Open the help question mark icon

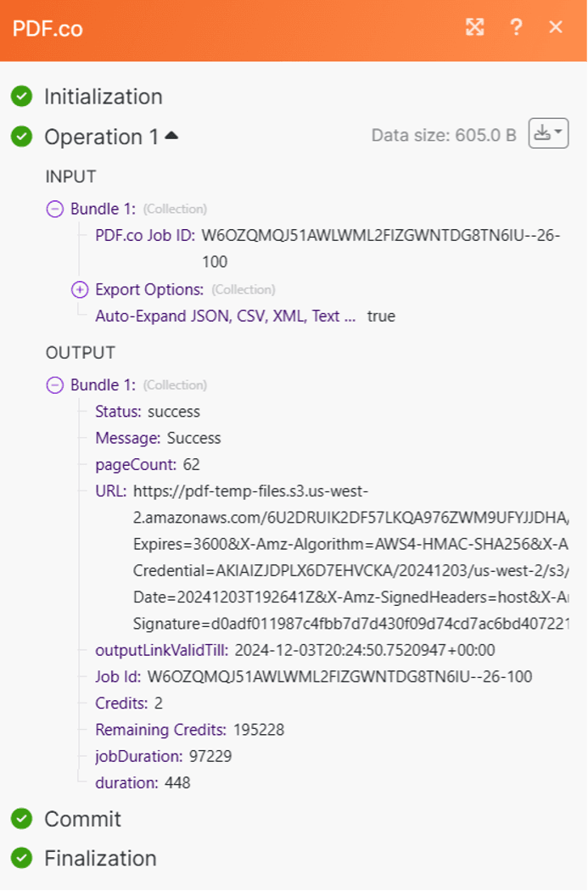tap(516, 27)
